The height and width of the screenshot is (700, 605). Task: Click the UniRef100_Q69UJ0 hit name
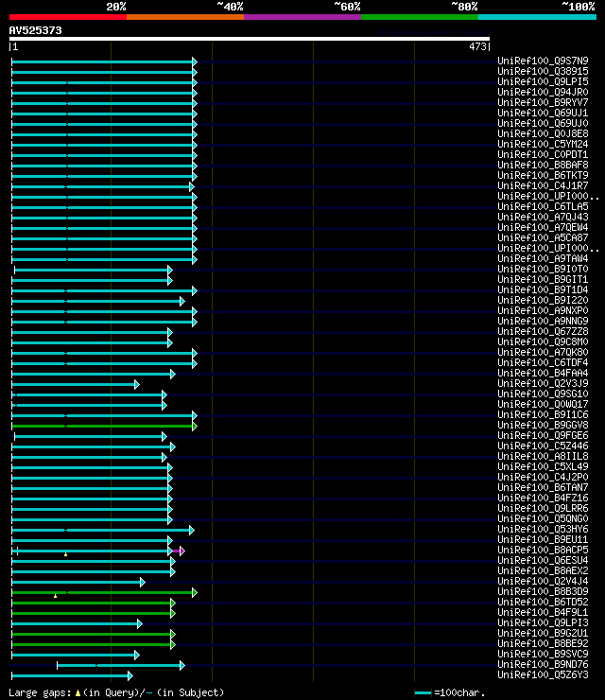pyautogui.click(x=543, y=123)
